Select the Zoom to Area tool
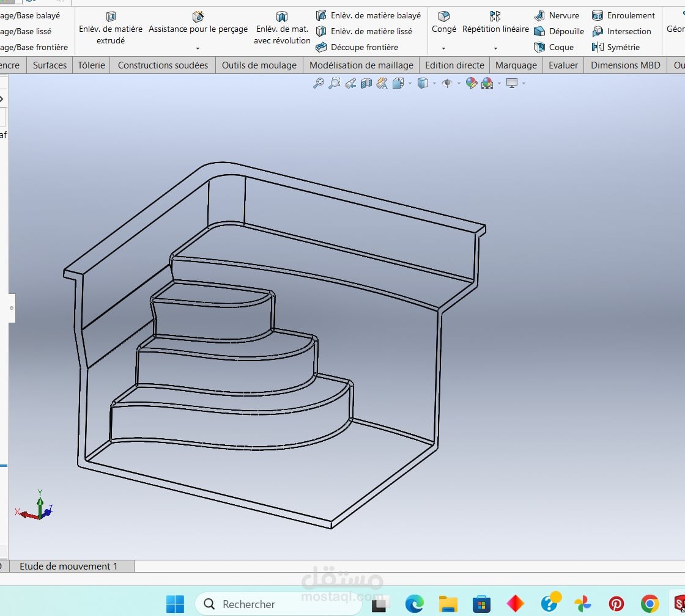Image resolution: width=685 pixels, height=616 pixels. (335, 83)
